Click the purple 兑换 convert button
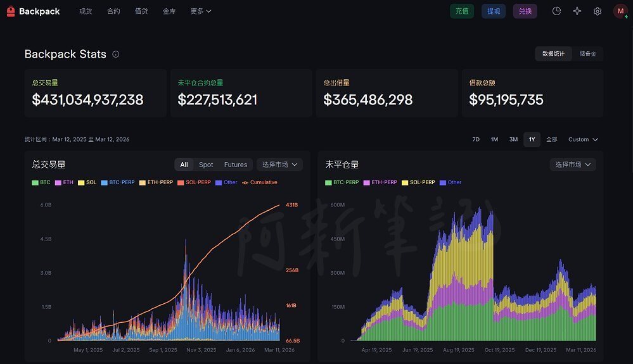Image resolution: width=633 pixels, height=364 pixels. [525, 11]
